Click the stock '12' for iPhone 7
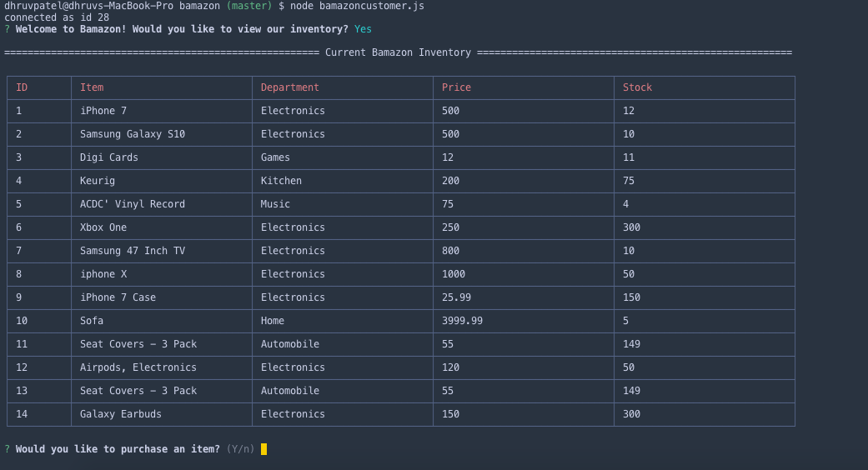This screenshot has width=868, height=470. click(629, 111)
